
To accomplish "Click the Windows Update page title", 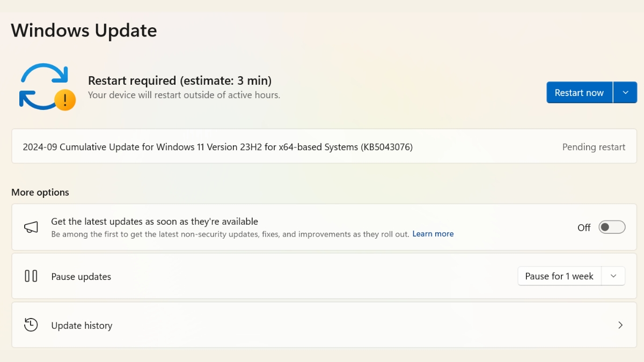I will (x=84, y=31).
